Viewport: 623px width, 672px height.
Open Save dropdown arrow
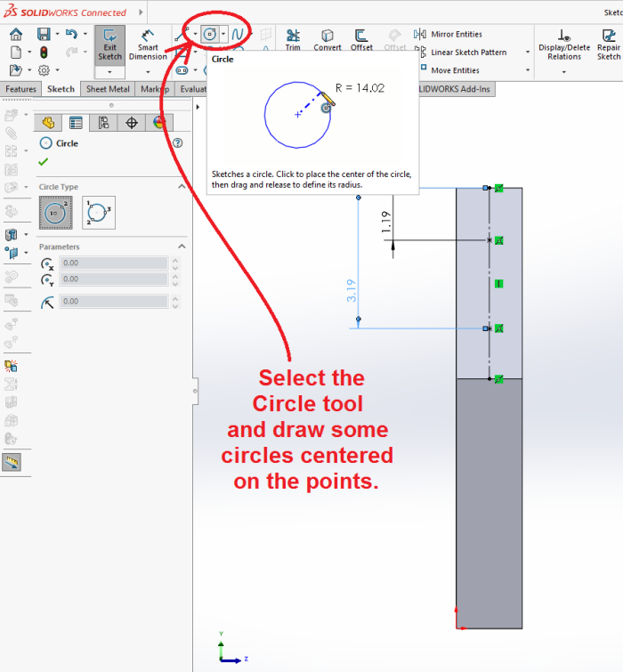point(57,34)
